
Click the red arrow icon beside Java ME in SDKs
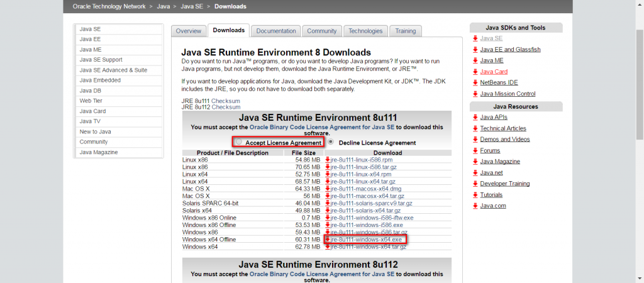pos(475,60)
